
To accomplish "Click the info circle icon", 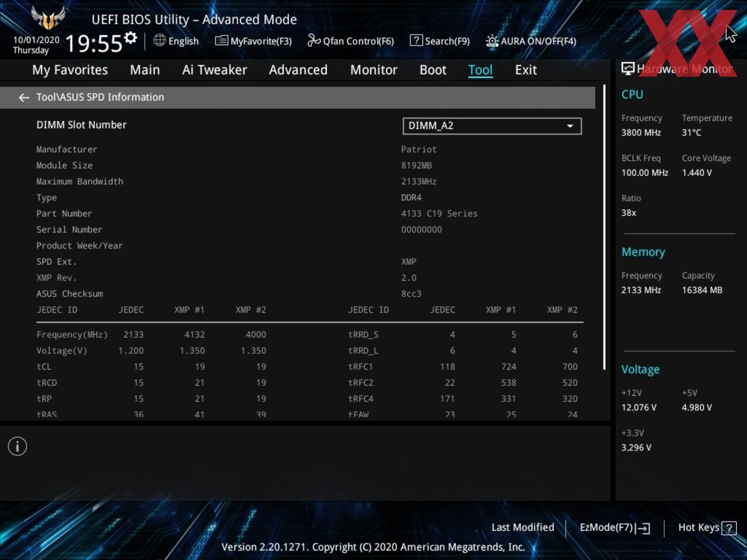I will (x=18, y=446).
